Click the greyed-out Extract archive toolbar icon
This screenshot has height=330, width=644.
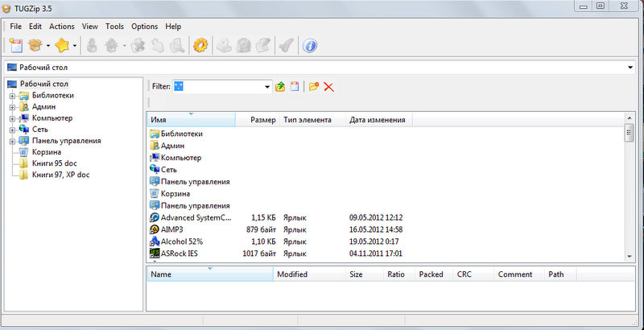tap(110, 46)
